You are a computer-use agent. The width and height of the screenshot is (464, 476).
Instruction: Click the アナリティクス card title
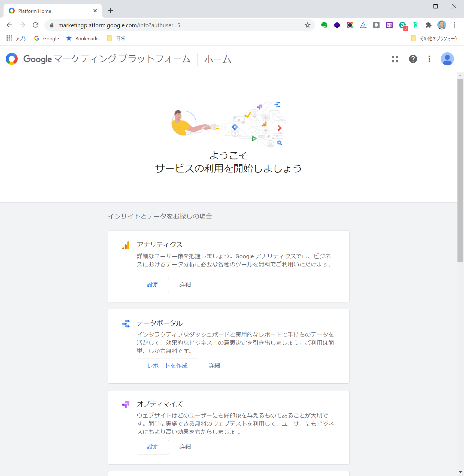[x=160, y=245]
